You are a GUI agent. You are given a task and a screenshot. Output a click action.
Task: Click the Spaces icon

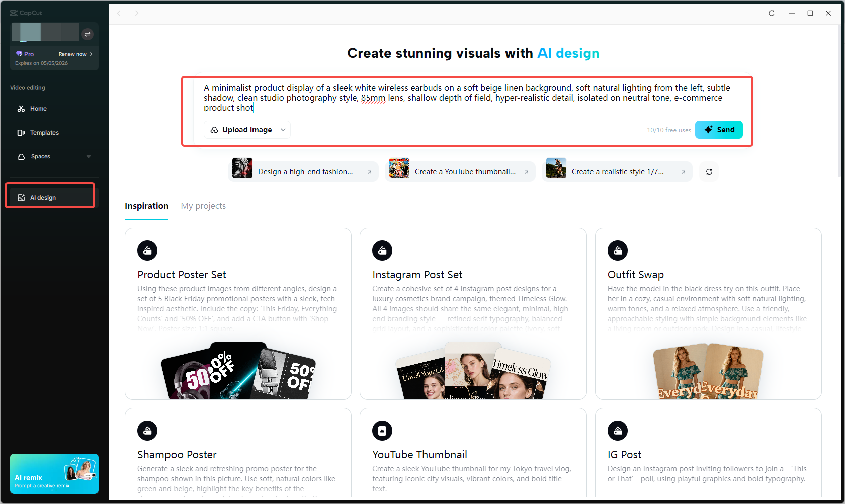coord(21,156)
